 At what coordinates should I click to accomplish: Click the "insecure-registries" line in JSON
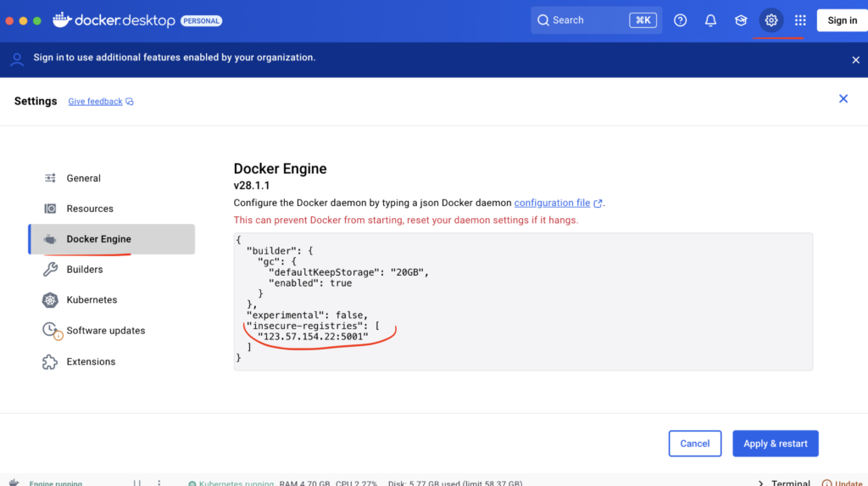[313, 326]
